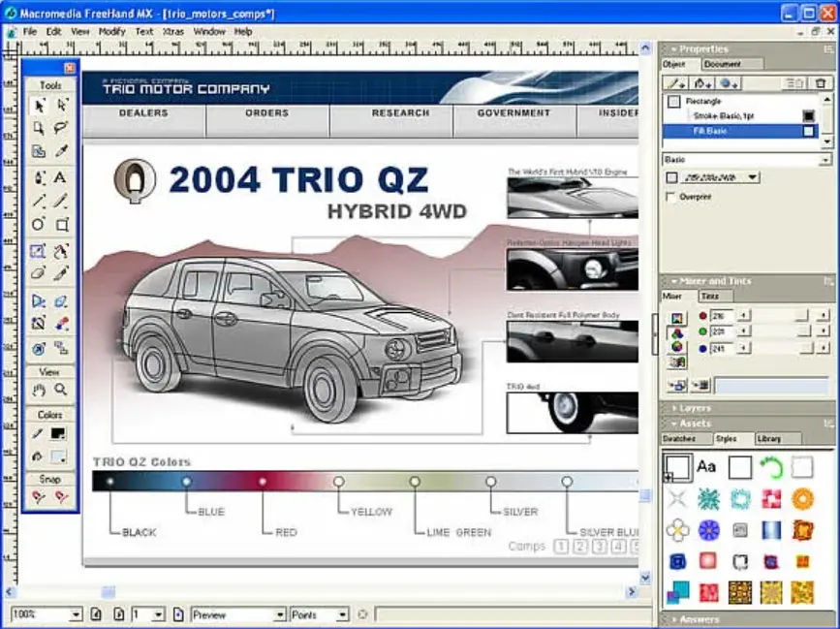Screen dimensions: 840x629
Task: Open the Xtras menu
Action: [174, 31]
